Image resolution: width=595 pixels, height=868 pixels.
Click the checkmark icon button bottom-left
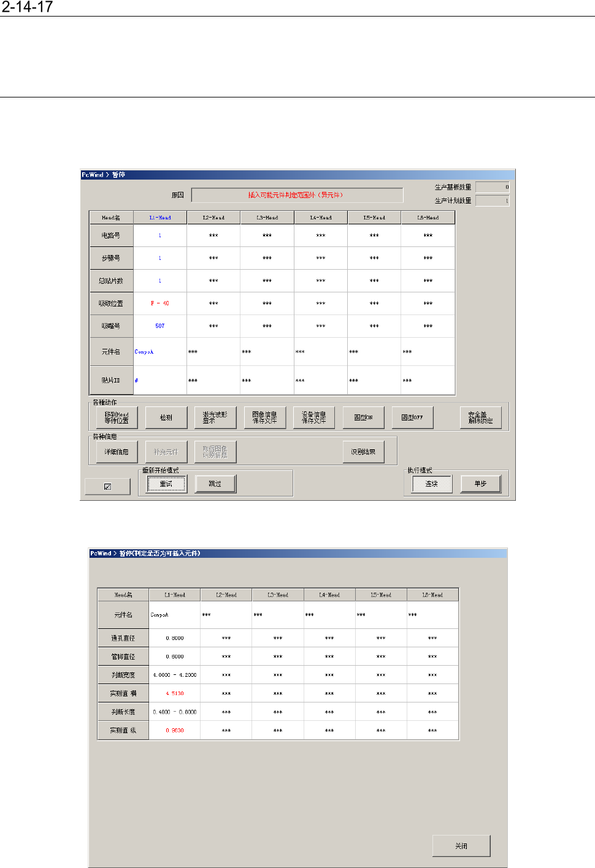tap(108, 487)
